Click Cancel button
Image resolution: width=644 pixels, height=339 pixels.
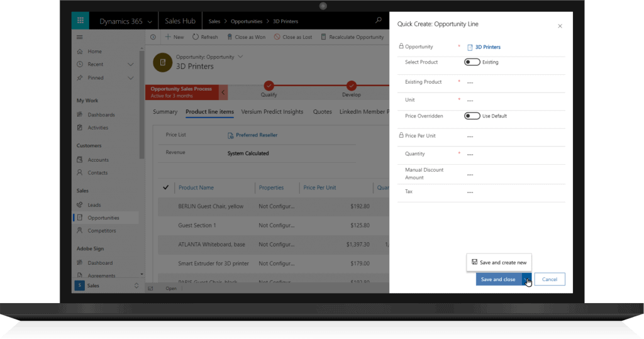(550, 279)
